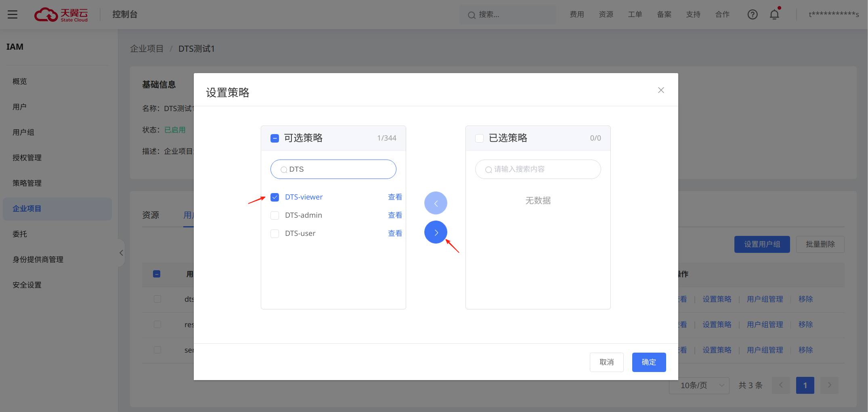Click the left transfer arrow

click(x=436, y=203)
